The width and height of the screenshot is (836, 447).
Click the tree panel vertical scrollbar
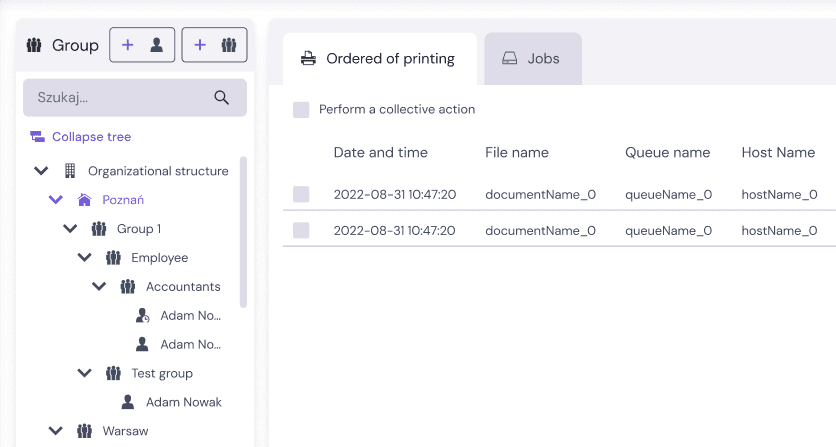click(244, 232)
